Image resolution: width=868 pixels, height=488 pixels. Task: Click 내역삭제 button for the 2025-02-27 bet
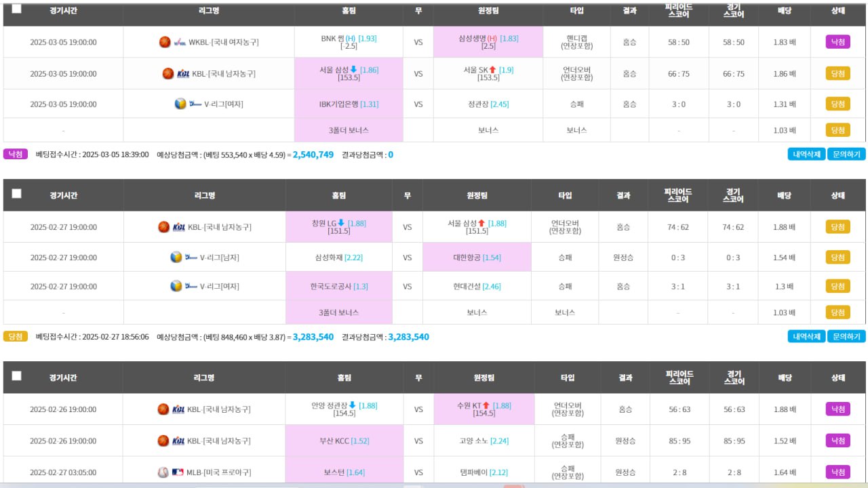pyautogui.click(x=806, y=336)
